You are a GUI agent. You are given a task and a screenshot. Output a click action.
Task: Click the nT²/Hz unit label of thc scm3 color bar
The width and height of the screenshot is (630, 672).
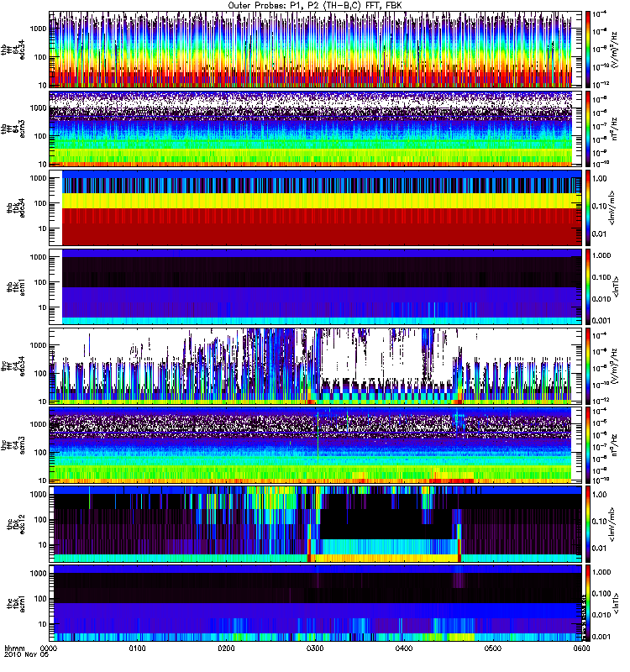(614, 445)
